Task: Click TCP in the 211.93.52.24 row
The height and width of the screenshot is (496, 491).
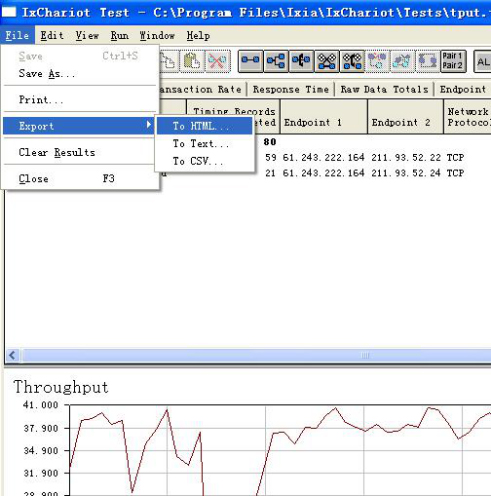Action: click(x=455, y=173)
